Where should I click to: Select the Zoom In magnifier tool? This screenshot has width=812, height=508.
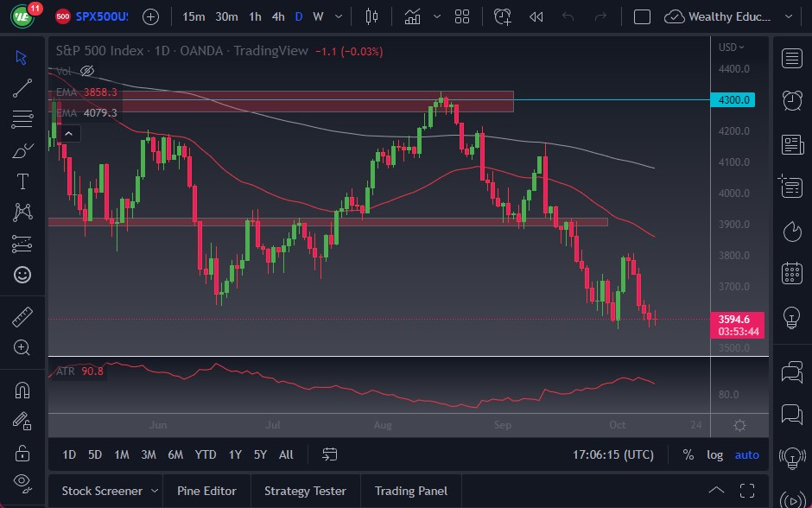[x=22, y=348]
